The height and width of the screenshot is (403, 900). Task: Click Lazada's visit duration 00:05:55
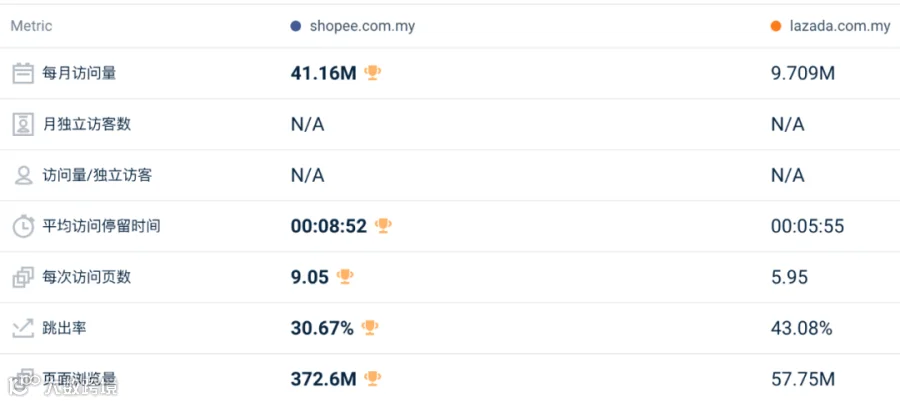click(x=808, y=226)
